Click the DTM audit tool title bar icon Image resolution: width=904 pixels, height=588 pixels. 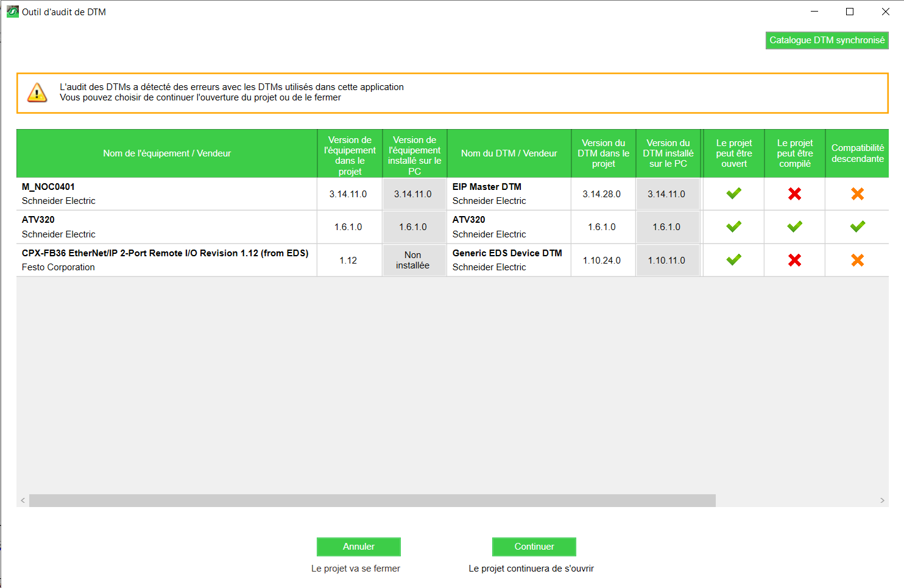click(x=12, y=12)
